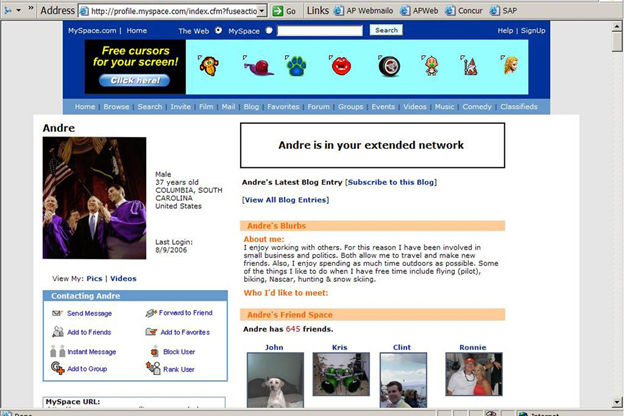Viewport: 624px width, 416px height.
Task: Click the Search button in the header
Action: tap(386, 30)
